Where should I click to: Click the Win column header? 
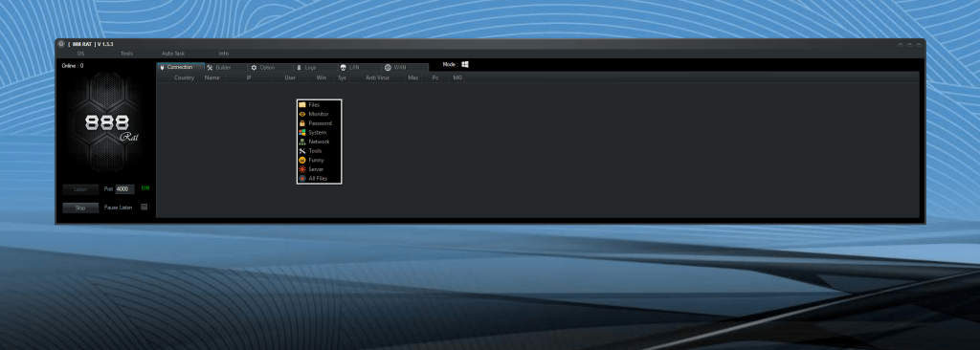click(x=322, y=77)
